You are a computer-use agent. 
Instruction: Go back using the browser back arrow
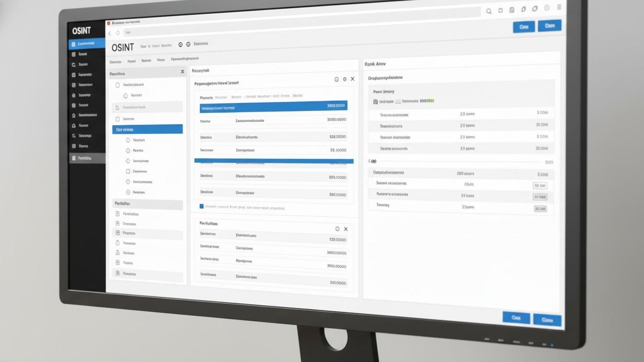point(110,33)
